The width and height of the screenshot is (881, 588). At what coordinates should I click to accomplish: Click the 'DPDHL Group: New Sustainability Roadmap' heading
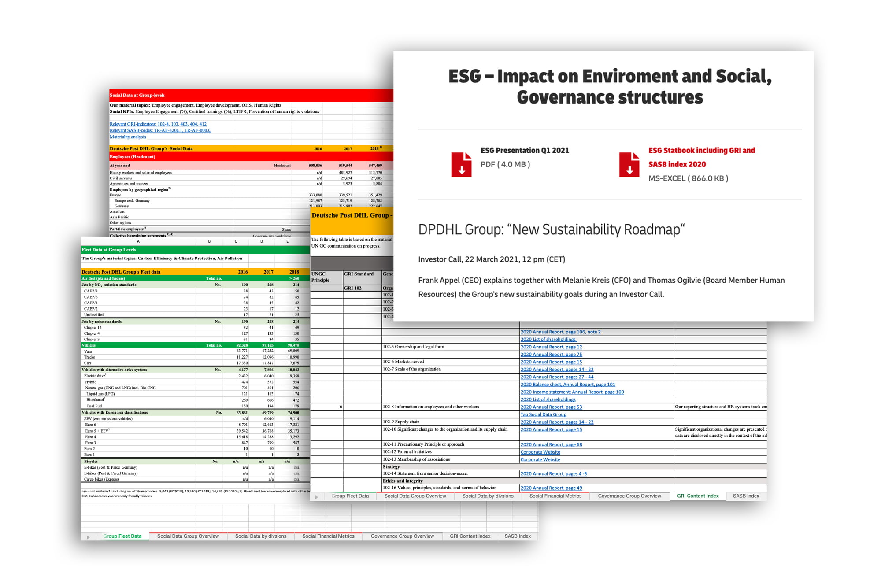pyautogui.click(x=552, y=229)
